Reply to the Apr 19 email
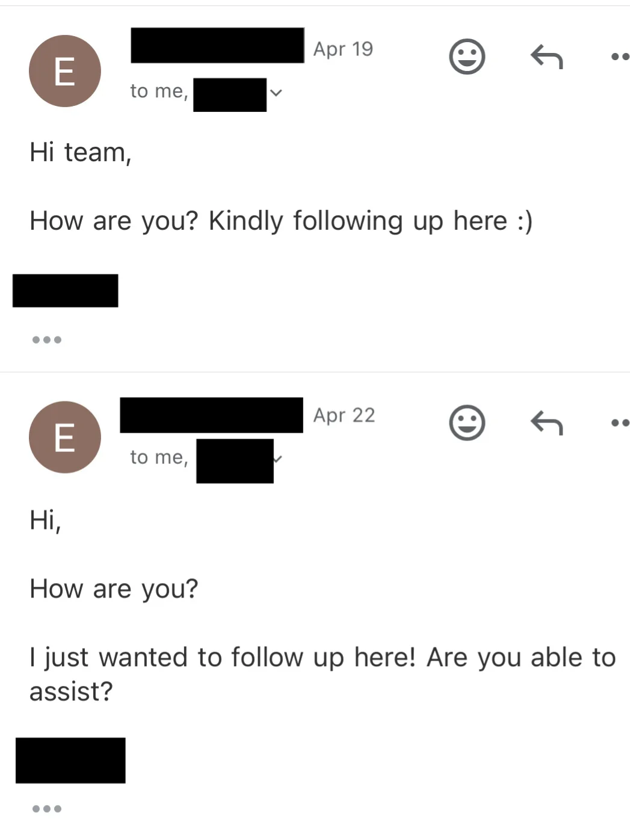This screenshot has width=630, height=840. (x=546, y=57)
